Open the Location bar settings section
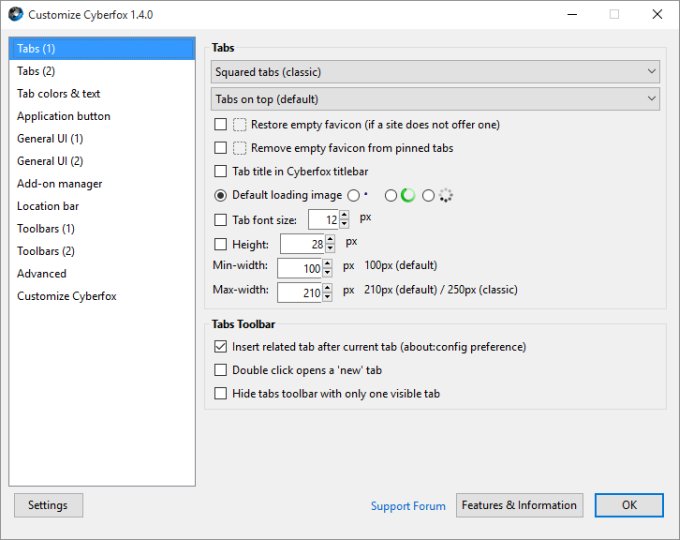The width and height of the screenshot is (680, 540). click(48, 206)
